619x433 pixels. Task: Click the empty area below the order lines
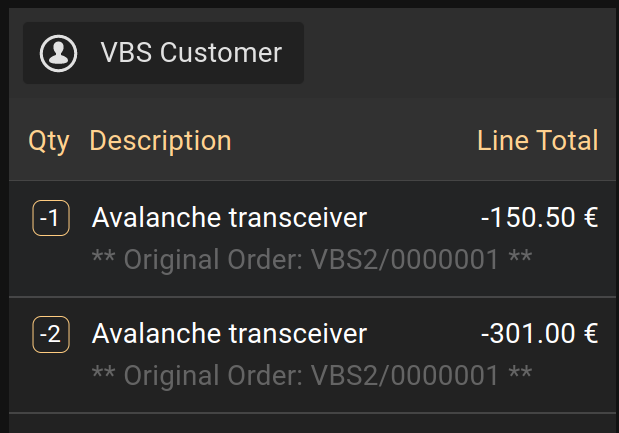pos(311,423)
